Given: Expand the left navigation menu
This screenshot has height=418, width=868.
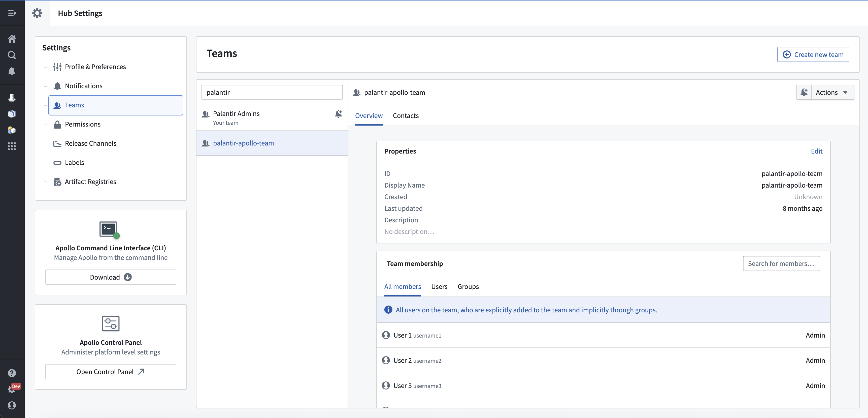Looking at the screenshot, I should pos(12,13).
